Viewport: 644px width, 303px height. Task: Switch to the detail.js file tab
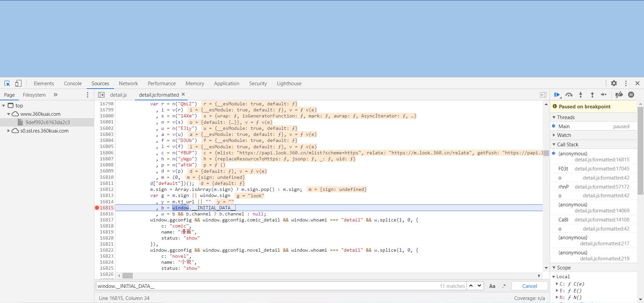118,95
